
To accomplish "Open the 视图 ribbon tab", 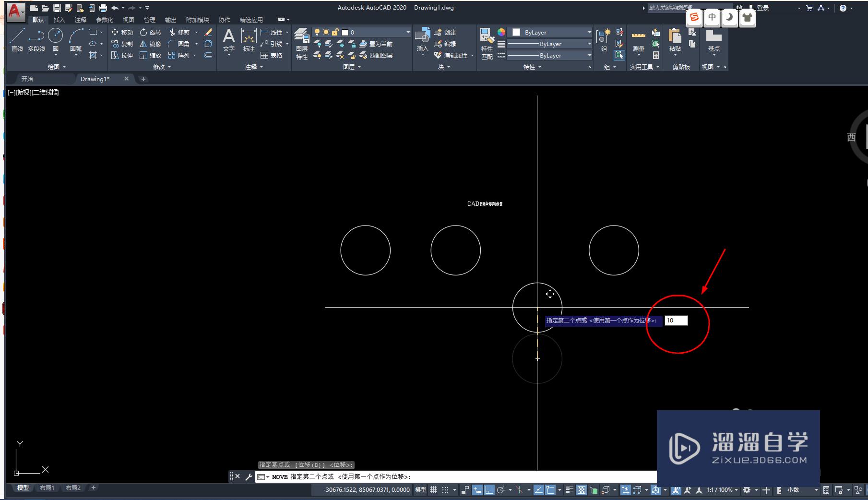I will point(128,20).
